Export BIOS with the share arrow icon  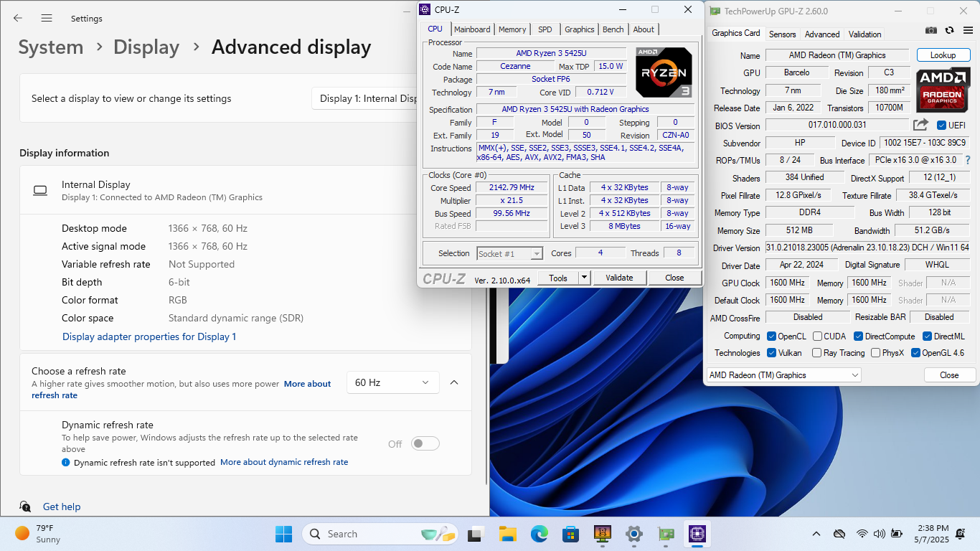click(x=920, y=125)
